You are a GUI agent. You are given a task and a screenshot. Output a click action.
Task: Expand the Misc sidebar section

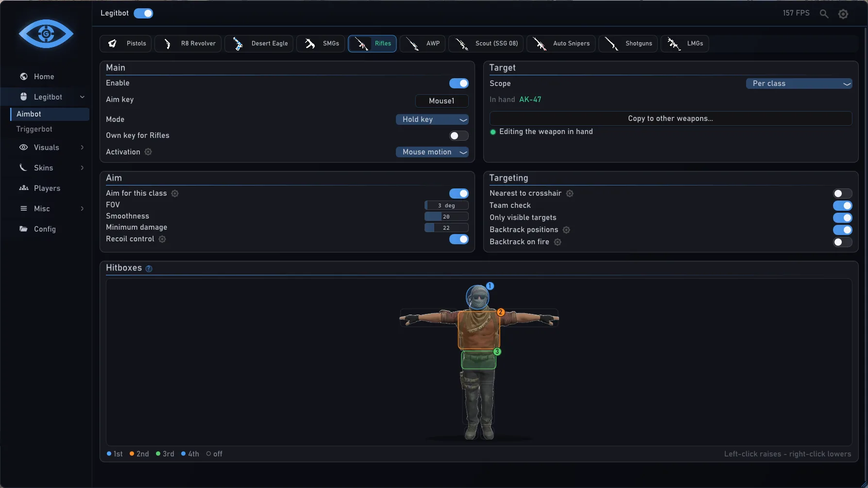[x=82, y=209]
